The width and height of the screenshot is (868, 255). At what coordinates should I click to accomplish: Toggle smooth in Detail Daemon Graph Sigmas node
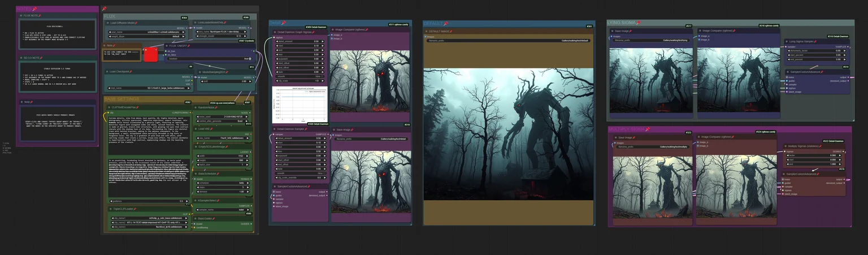pos(300,76)
